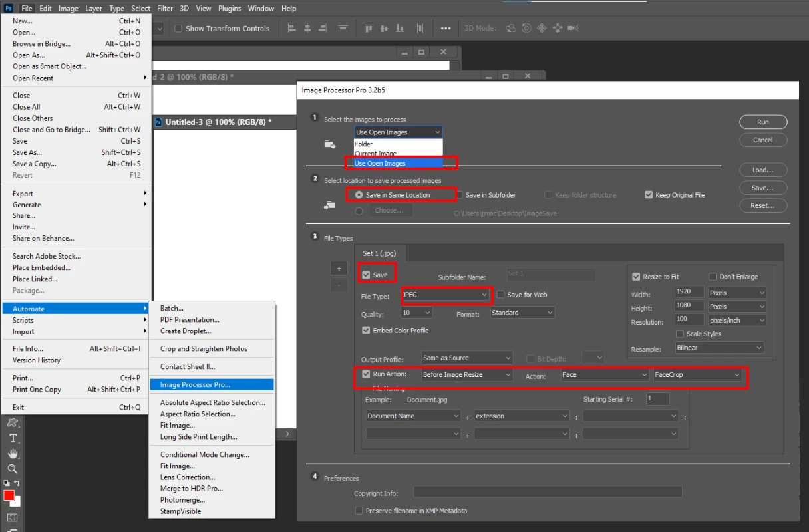Enable Don't Enlarge checkbox

(713, 277)
